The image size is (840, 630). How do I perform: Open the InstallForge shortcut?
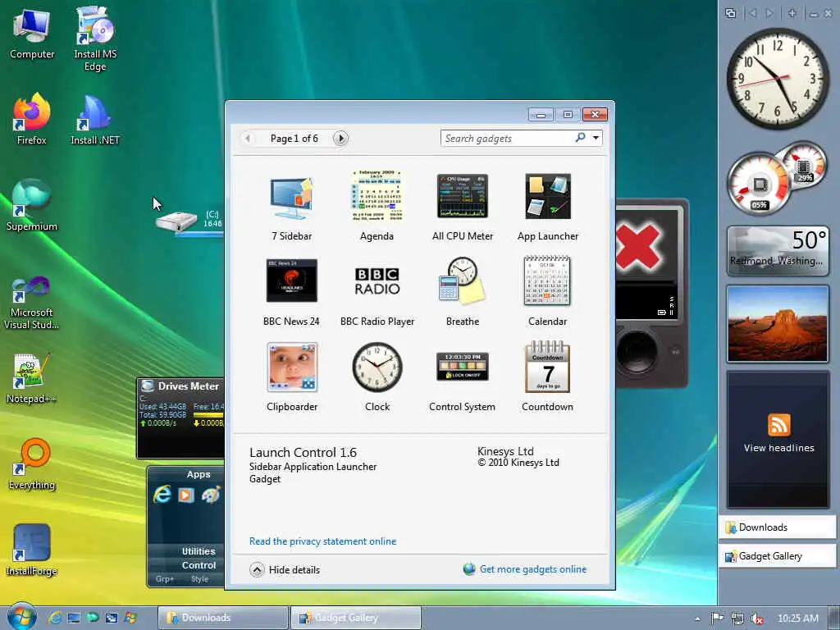[32, 550]
